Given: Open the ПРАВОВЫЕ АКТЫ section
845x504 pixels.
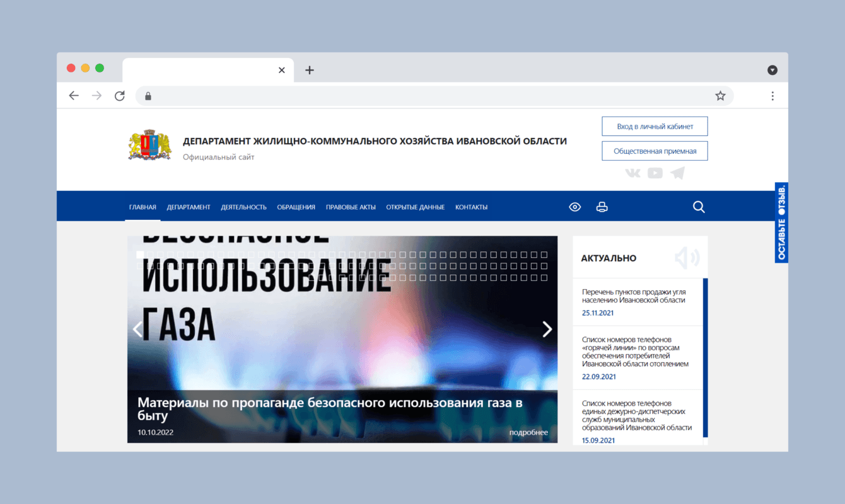Looking at the screenshot, I should click(x=351, y=207).
